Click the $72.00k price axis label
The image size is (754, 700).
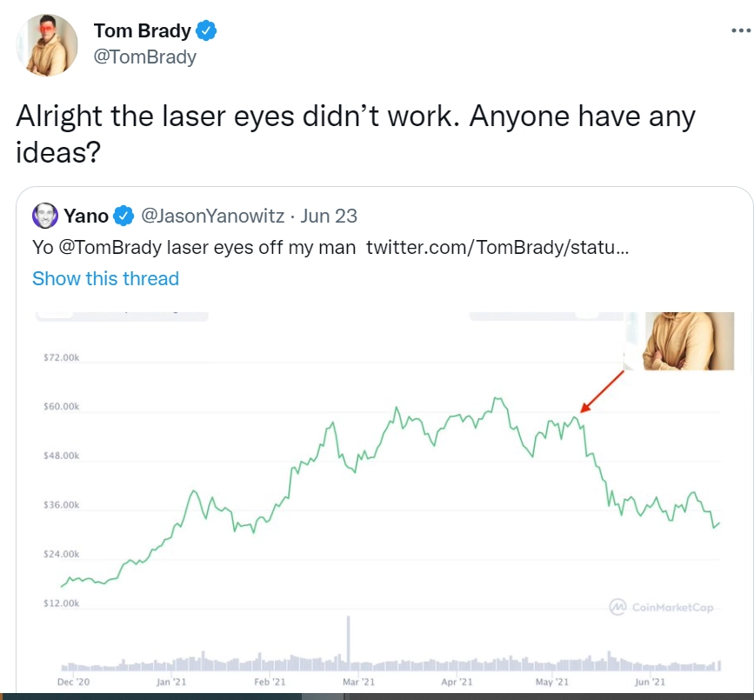[x=61, y=358]
